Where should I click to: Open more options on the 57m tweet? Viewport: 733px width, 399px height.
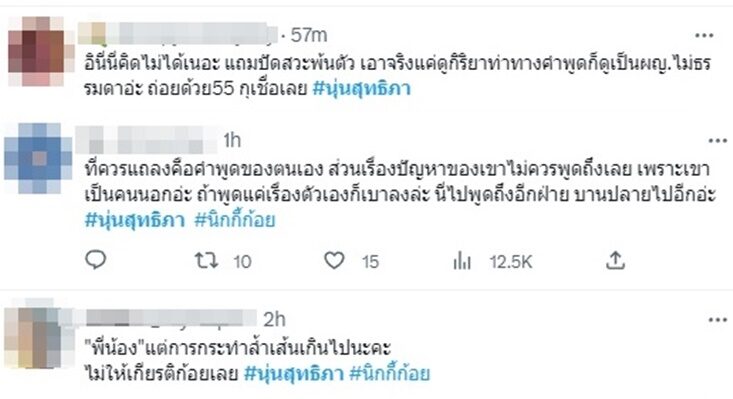(704, 36)
